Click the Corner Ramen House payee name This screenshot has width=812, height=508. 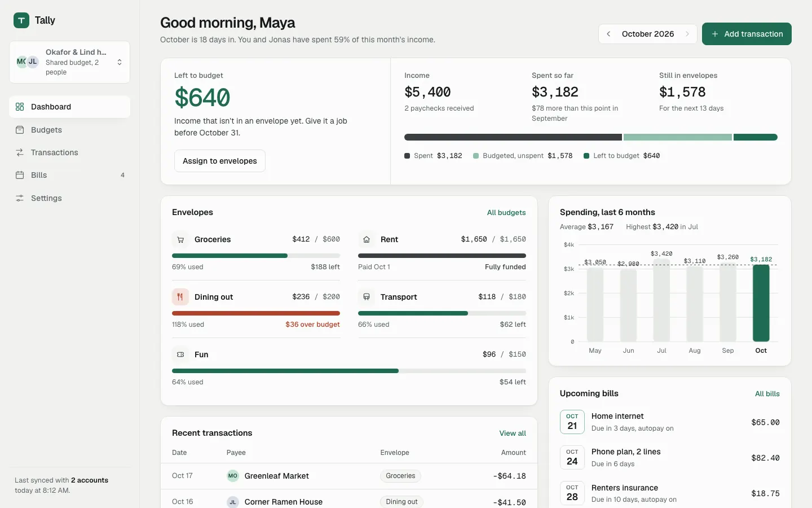pos(284,502)
